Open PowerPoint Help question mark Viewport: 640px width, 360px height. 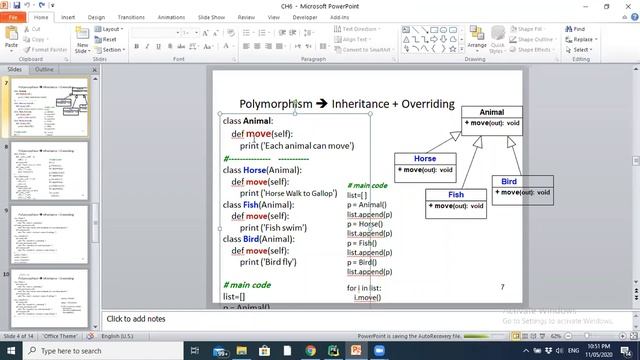coord(635,17)
